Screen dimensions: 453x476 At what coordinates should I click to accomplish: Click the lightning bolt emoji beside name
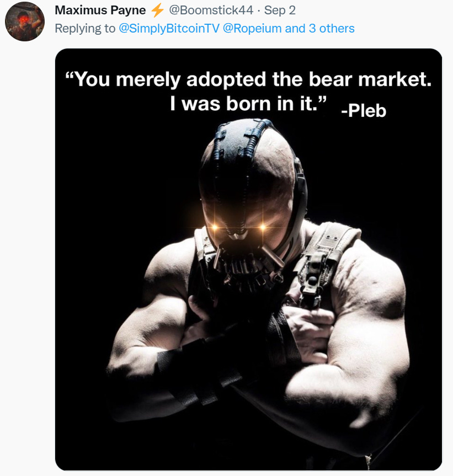pos(157,10)
